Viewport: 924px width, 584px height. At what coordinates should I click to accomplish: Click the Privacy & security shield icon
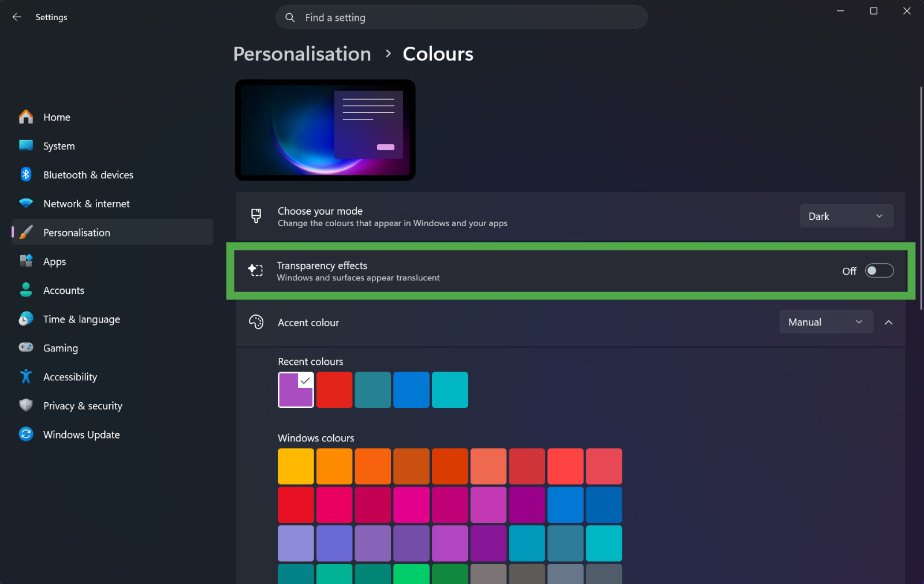click(x=26, y=405)
